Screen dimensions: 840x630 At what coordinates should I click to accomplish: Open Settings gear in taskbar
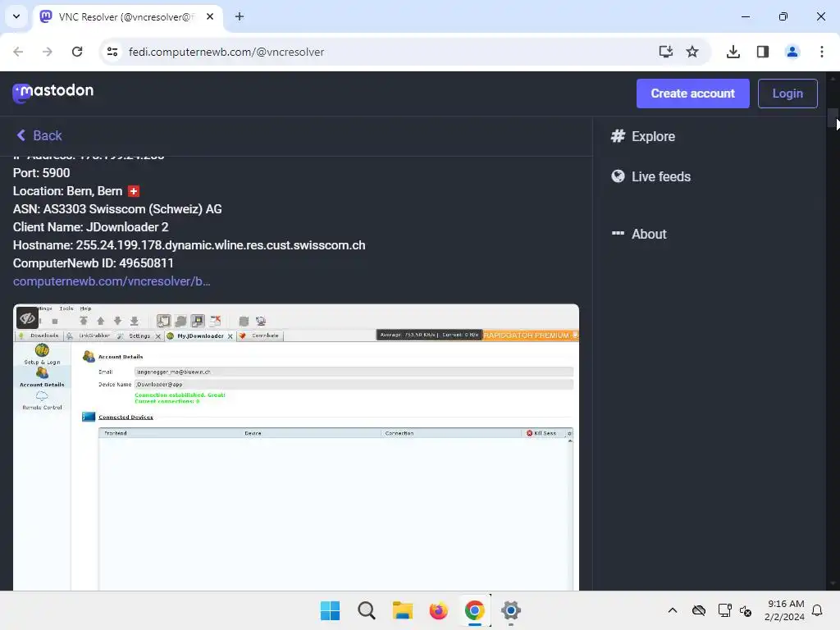tap(510, 610)
